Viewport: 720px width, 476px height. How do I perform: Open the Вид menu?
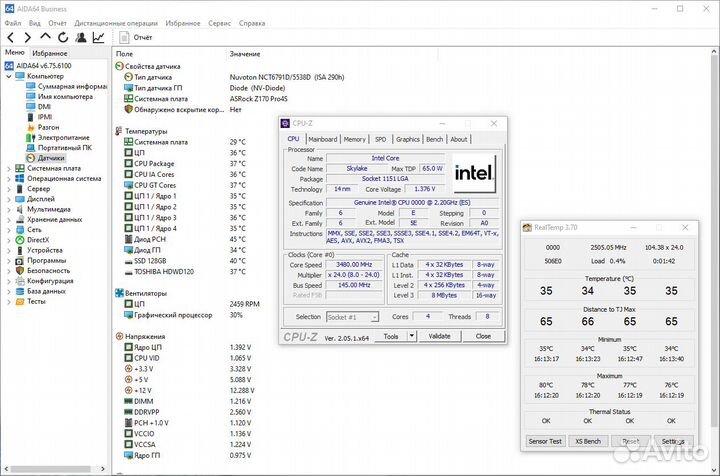(x=34, y=23)
